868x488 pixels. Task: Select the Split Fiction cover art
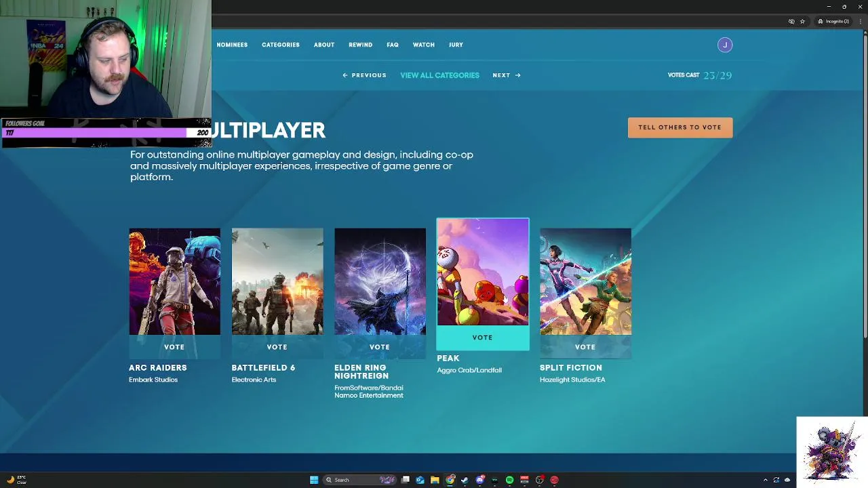coord(585,281)
